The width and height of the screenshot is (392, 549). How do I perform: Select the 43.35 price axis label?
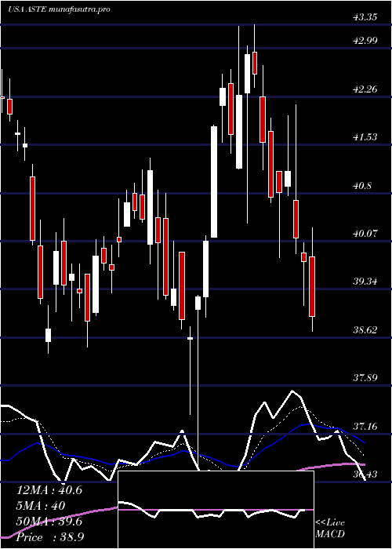click(x=365, y=16)
